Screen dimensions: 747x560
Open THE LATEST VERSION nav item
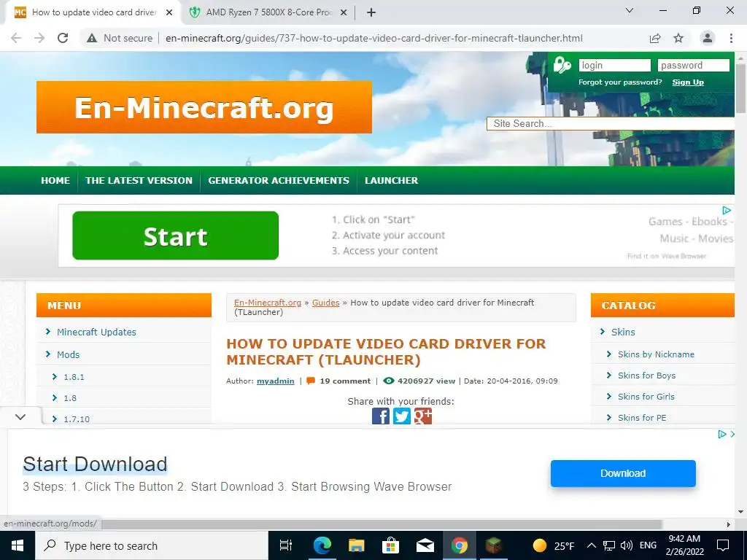coord(139,181)
